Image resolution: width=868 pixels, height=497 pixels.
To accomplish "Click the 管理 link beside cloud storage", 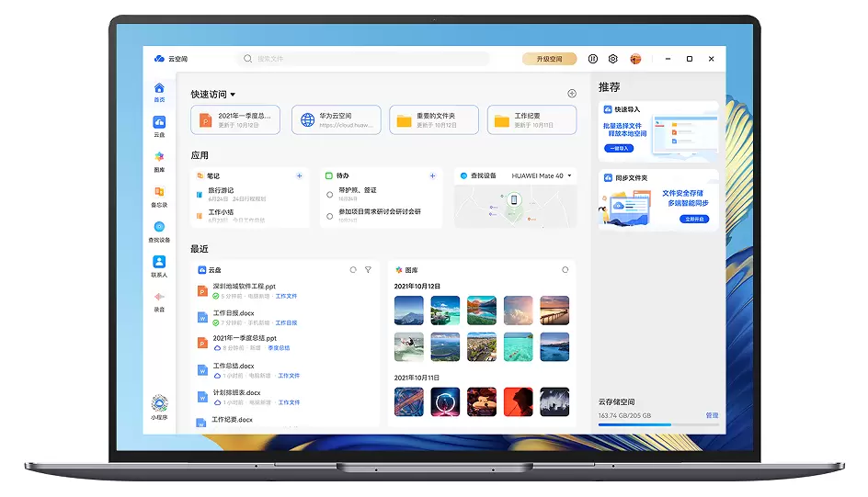I will pyautogui.click(x=712, y=415).
